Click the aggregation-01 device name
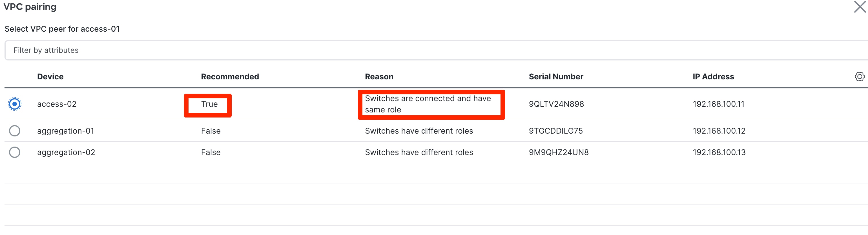 pyautogui.click(x=65, y=131)
